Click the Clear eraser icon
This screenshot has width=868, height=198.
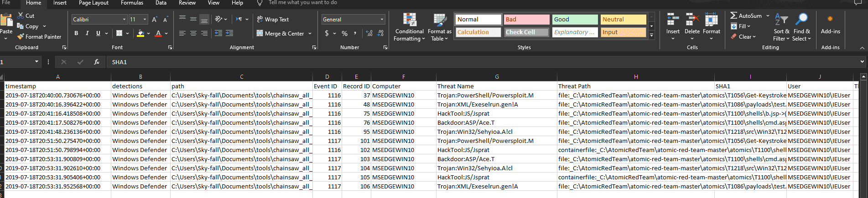(734, 37)
